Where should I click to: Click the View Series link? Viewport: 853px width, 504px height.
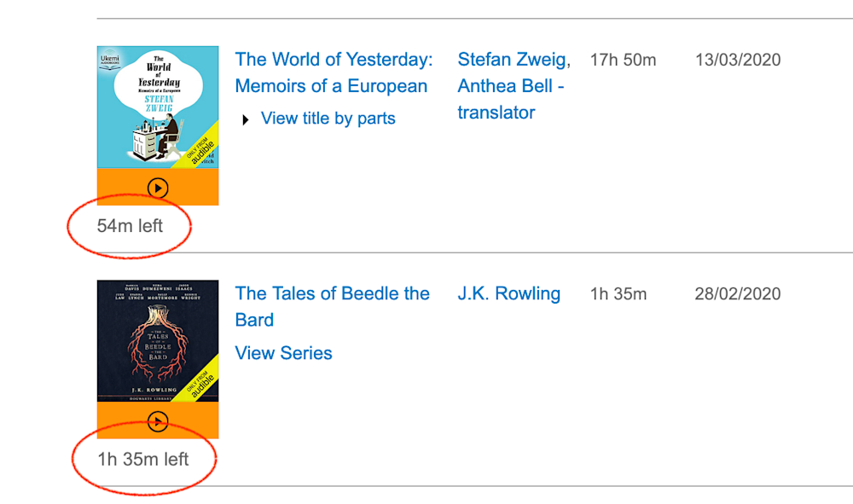click(283, 353)
